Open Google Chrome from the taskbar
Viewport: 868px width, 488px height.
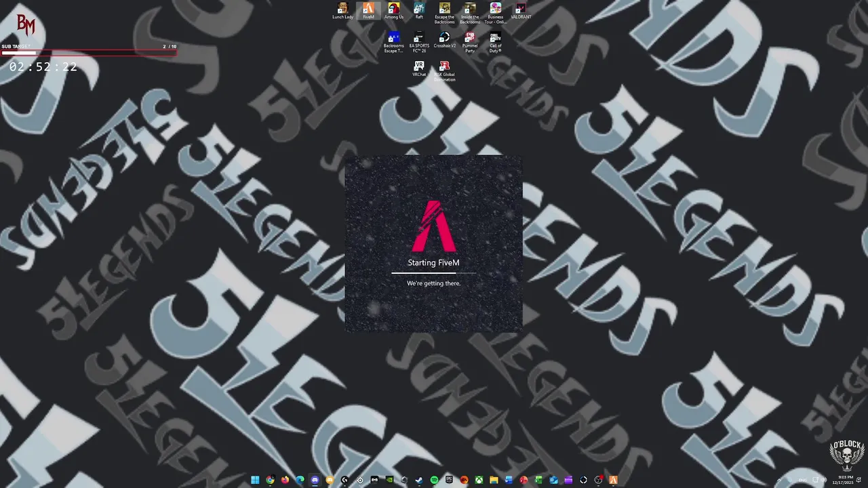(270, 480)
